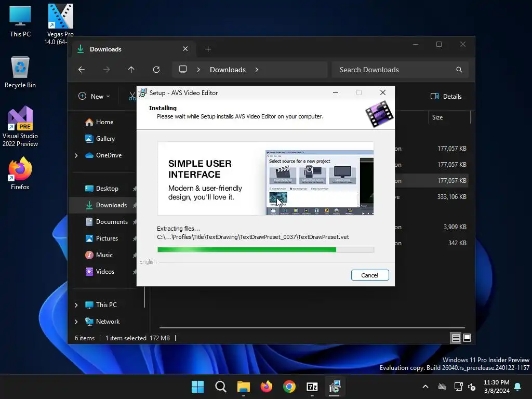Open Gallery in navigation pane

pyautogui.click(x=100, y=138)
